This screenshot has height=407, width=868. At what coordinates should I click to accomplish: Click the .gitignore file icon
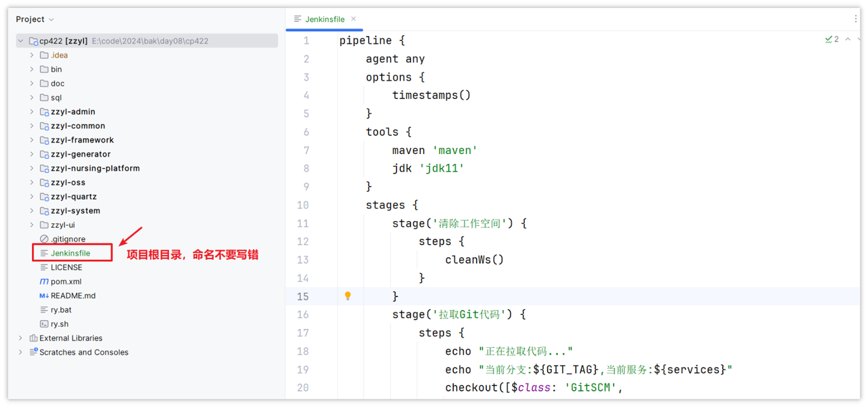tap(44, 239)
